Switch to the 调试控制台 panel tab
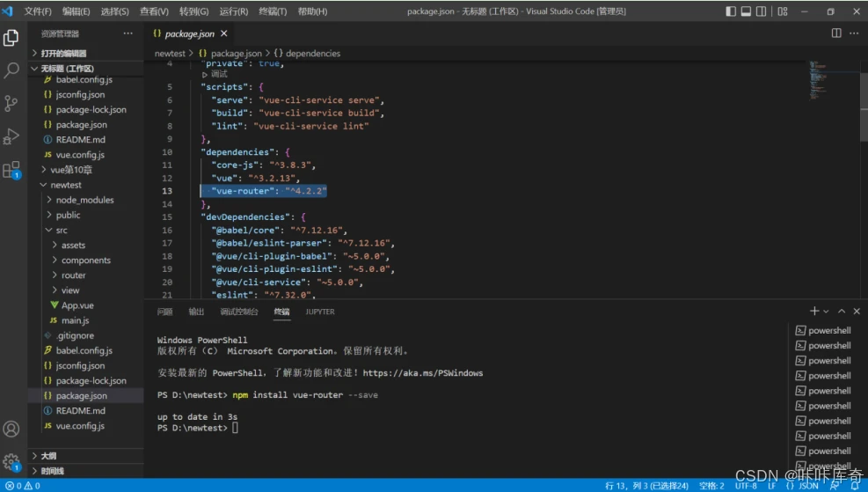Viewport: 868px width, 492px height. click(239, 312)
